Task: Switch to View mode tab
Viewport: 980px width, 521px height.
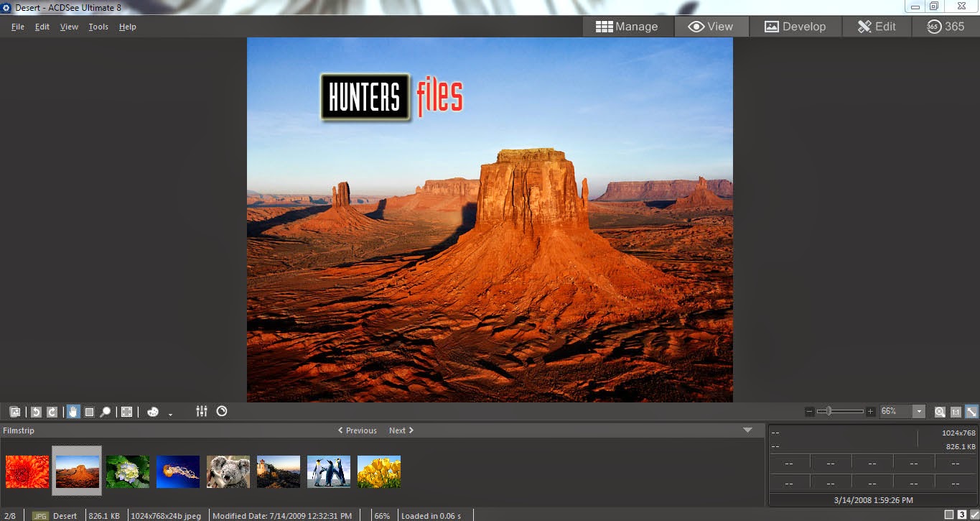Action: (711, 27)
